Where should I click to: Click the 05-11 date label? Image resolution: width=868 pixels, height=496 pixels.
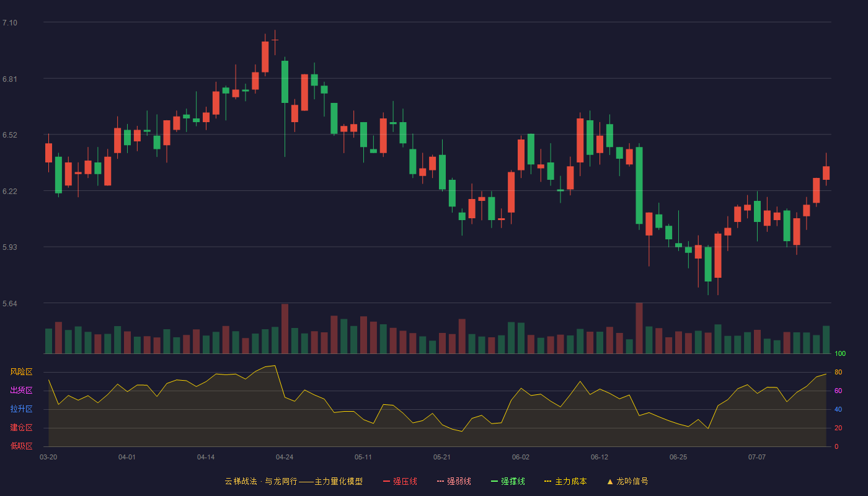pyautogui.click(x=363, y=457)
